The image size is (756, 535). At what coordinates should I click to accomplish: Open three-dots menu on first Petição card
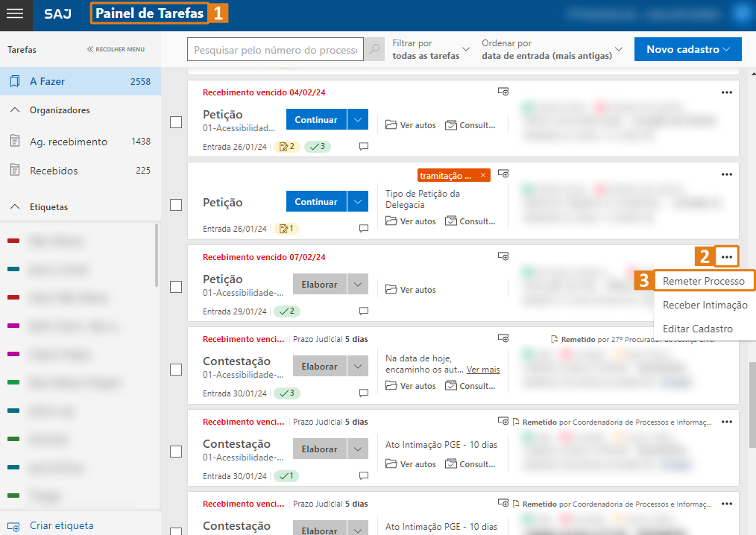point(727,92)
